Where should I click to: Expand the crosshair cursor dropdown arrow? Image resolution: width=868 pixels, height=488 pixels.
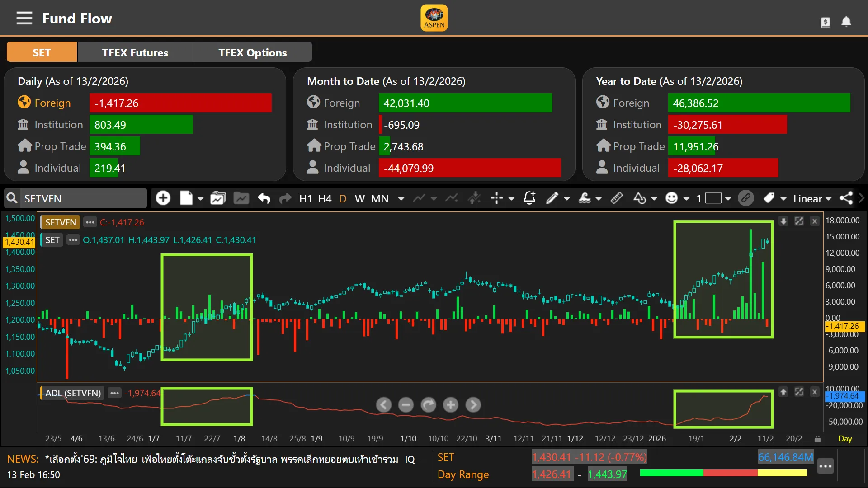[511, 198]
